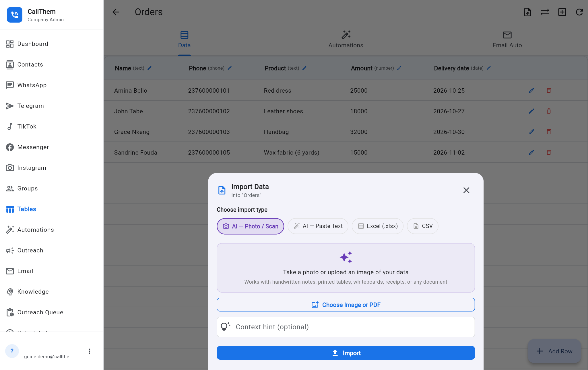Open Contacts in the sidebar
This screenshot has width=588, height=370.
pos(52,65)
